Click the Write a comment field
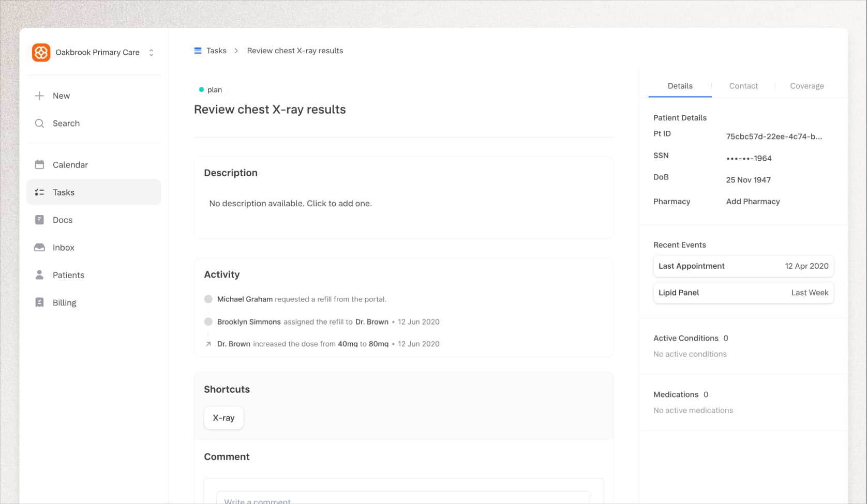Image resolution: width=867 pixels, height=504 pixels. pos(404,499)
